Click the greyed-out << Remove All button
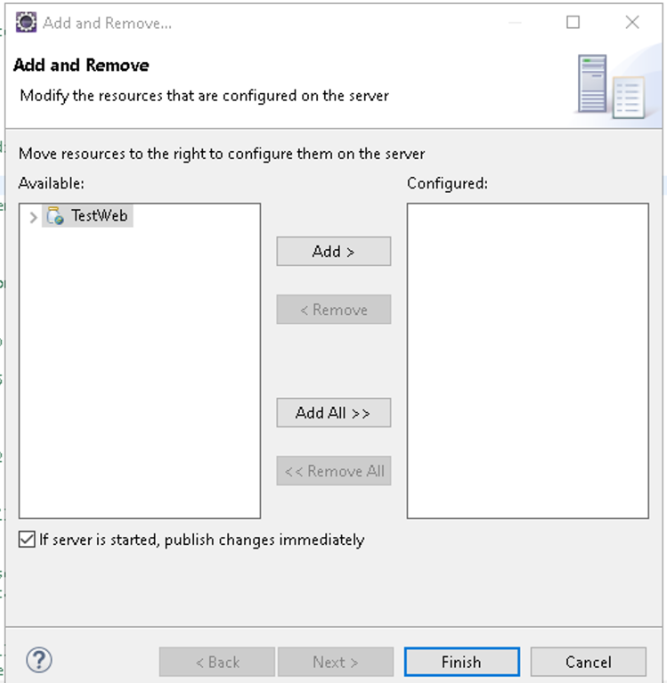 333,471
